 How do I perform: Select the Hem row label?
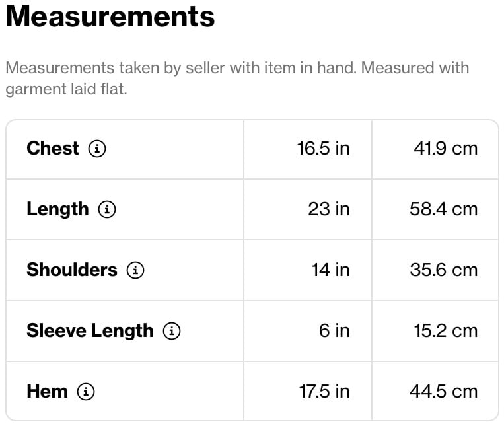48,391
